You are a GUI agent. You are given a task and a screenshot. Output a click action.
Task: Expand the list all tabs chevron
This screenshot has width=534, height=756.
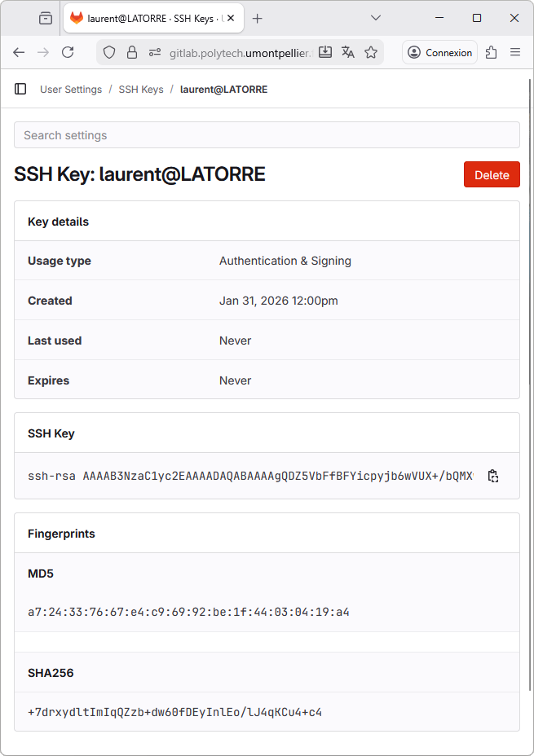(376, 18)
